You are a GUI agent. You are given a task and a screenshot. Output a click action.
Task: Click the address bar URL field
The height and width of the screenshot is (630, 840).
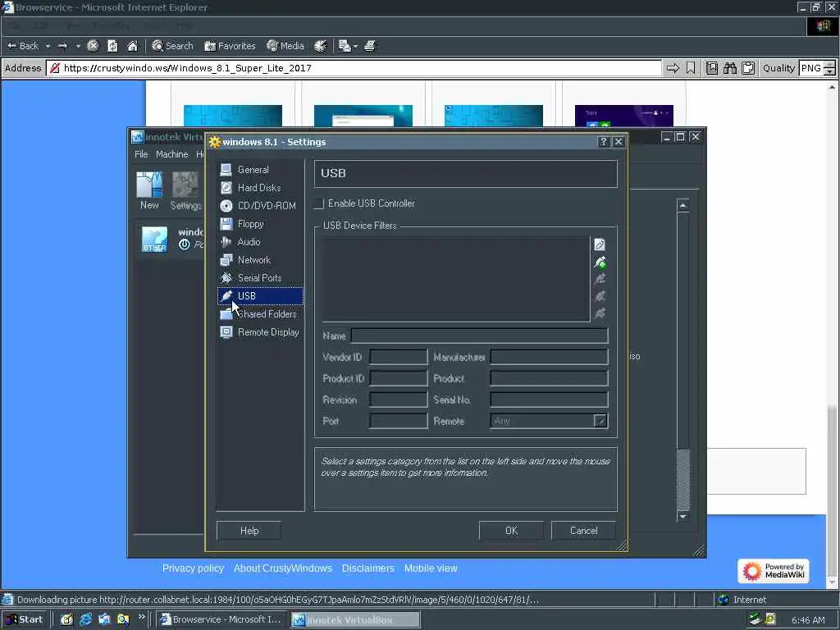354,68
